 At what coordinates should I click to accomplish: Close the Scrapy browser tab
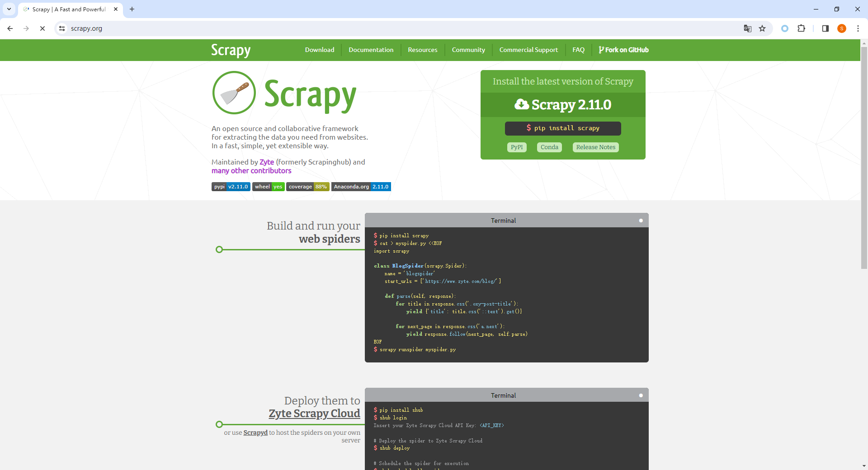click(116, 9)
